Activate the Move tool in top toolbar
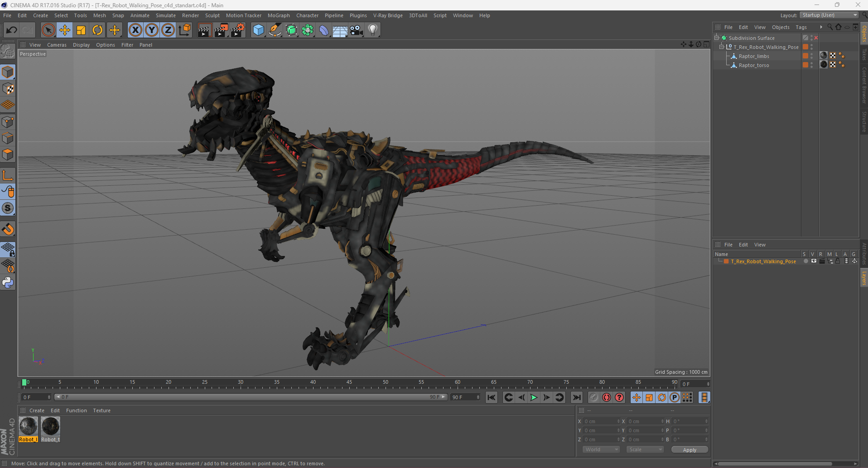 tap(65, 30)
